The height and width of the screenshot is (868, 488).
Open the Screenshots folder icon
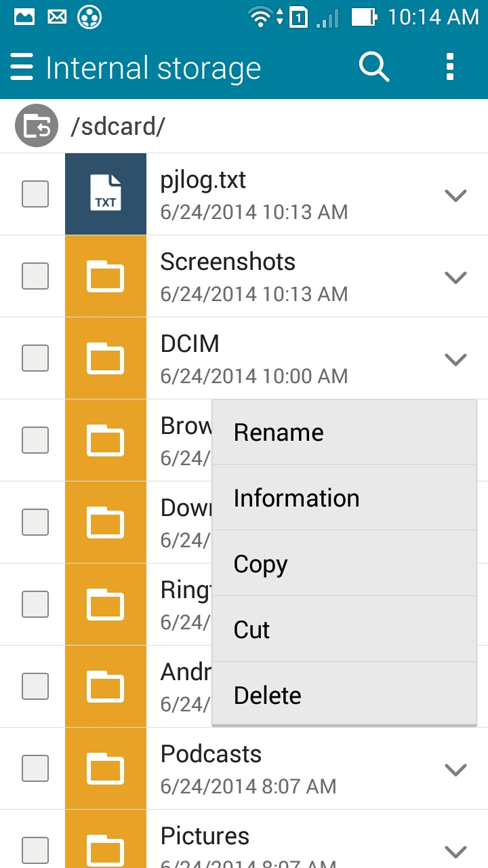coord(106,276)
